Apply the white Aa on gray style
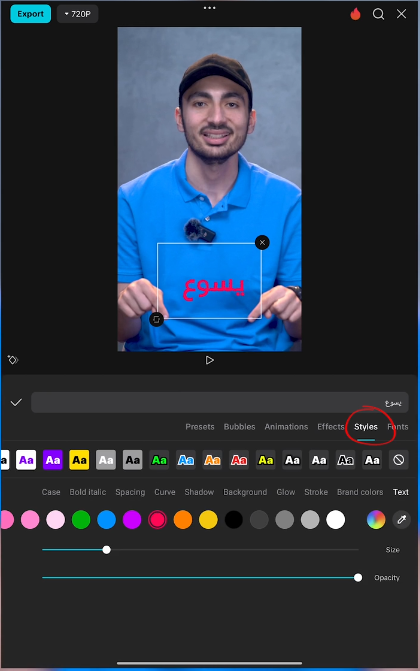The width and height of the screenshot is (420, 671). coord(106,460)
